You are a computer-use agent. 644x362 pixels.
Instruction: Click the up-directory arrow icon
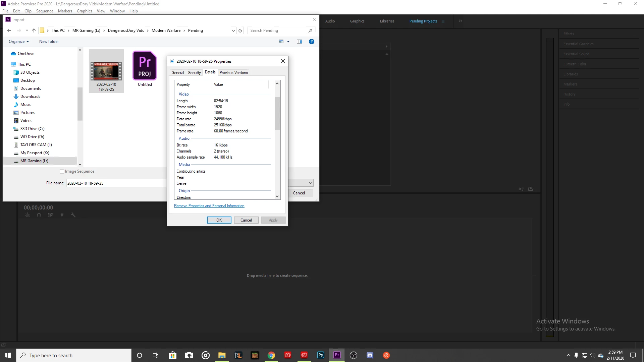pos(34,31)
